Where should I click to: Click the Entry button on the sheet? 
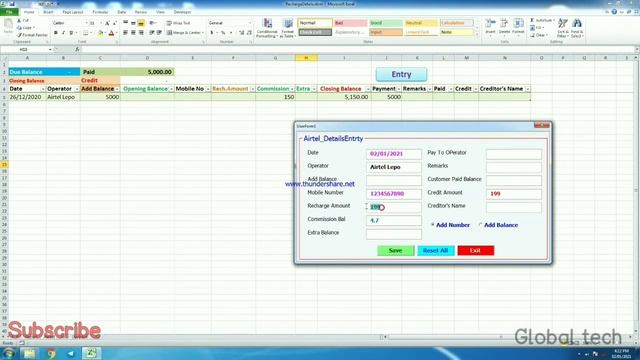click(401, 74)
